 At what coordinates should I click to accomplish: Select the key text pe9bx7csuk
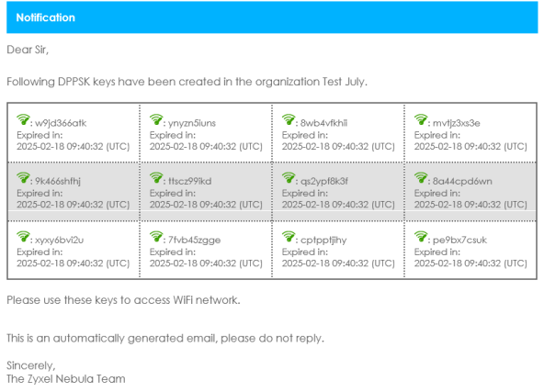coord(459,240)
